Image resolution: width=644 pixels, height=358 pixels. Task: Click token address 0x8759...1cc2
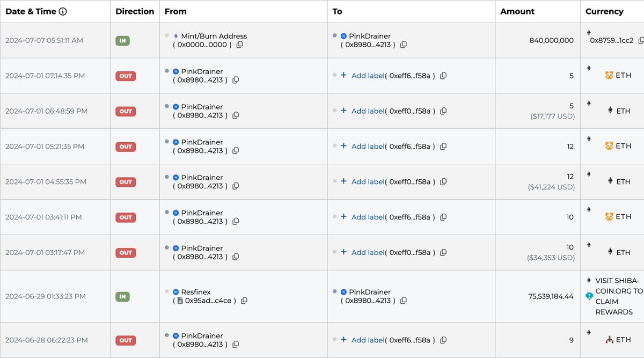(x=612, y=40)
